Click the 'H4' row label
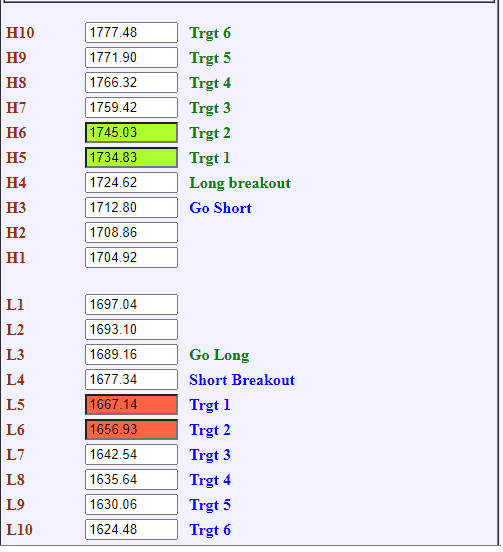Screen dimensions: 503x552 [16, 183]
